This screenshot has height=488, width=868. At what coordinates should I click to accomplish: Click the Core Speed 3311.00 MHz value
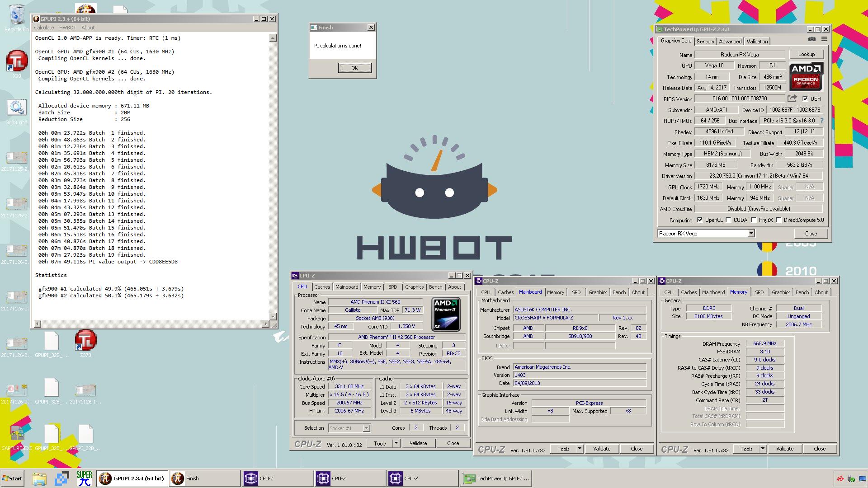click(x=349, y=387)
